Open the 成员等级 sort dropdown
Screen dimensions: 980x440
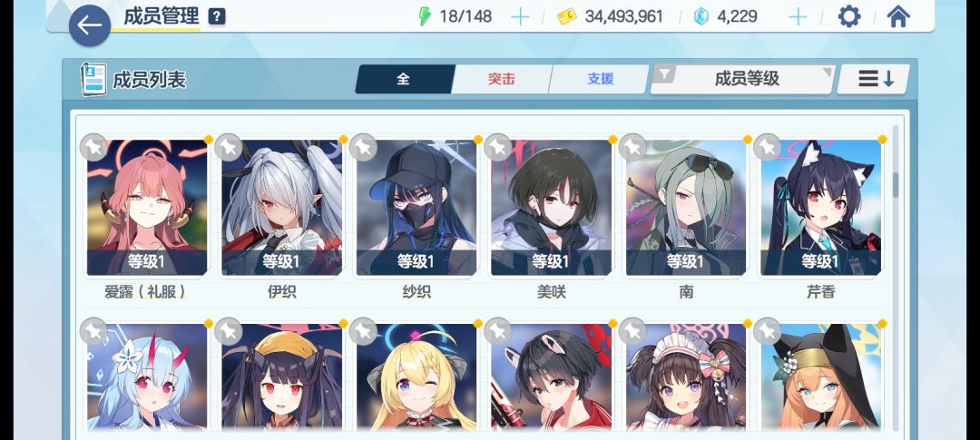point(742,79)
